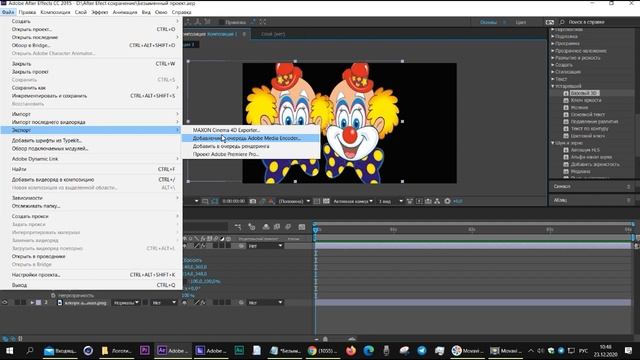Open the views layout dropdown under viewer

[x=391, y=201]
